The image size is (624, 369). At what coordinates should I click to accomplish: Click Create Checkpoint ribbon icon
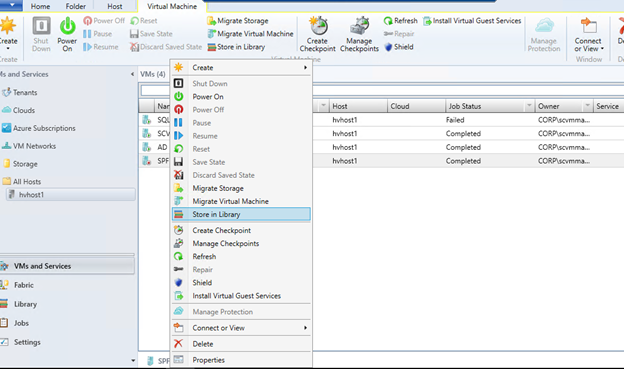[318, 26]
